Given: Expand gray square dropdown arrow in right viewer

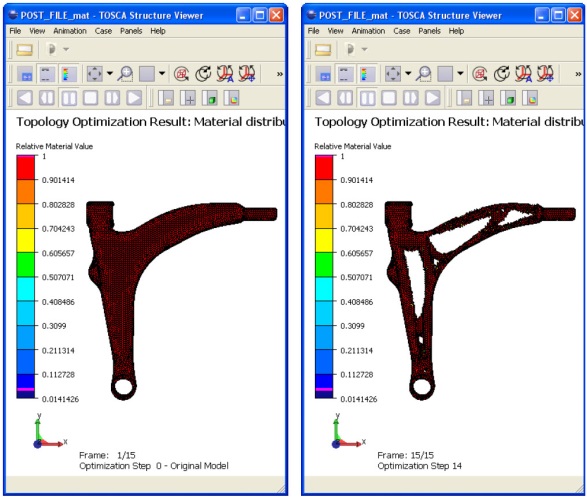Looking at the screenshot, I should point(460,73).
